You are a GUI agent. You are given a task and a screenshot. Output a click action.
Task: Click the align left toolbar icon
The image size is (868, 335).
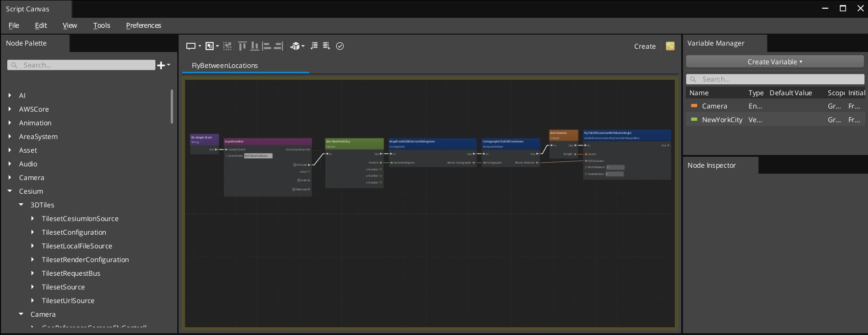tap(267, 46)
